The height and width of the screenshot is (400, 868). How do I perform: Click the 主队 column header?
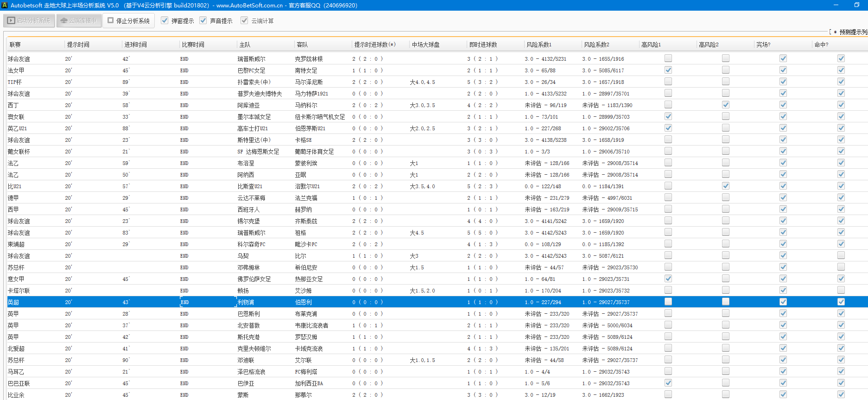(x=245, y=44)
